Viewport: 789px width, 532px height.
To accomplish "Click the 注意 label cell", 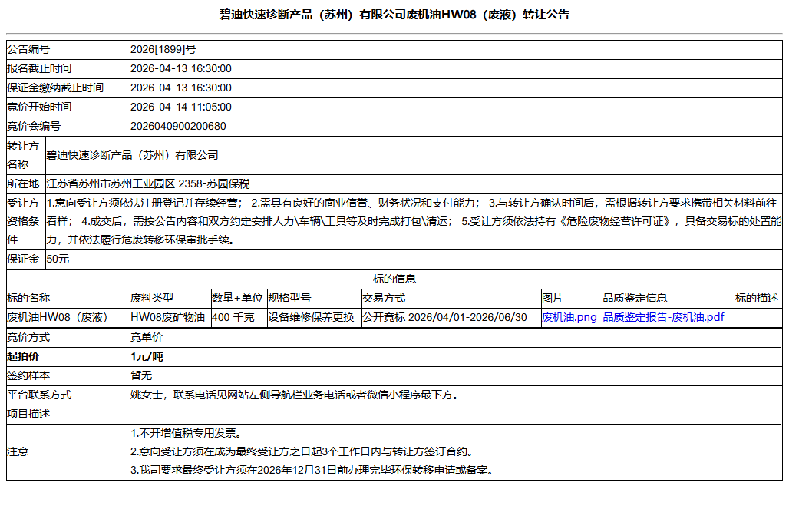I will (68, 452).
